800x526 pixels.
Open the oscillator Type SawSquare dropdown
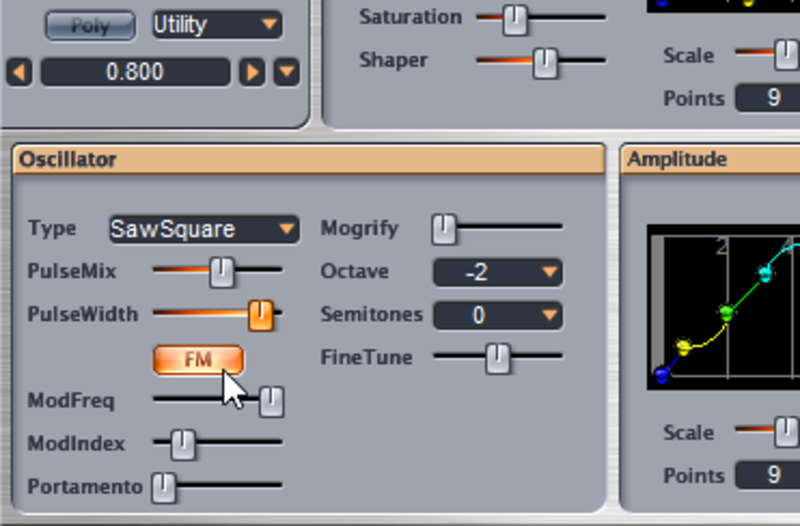click(x=204, y=229)
